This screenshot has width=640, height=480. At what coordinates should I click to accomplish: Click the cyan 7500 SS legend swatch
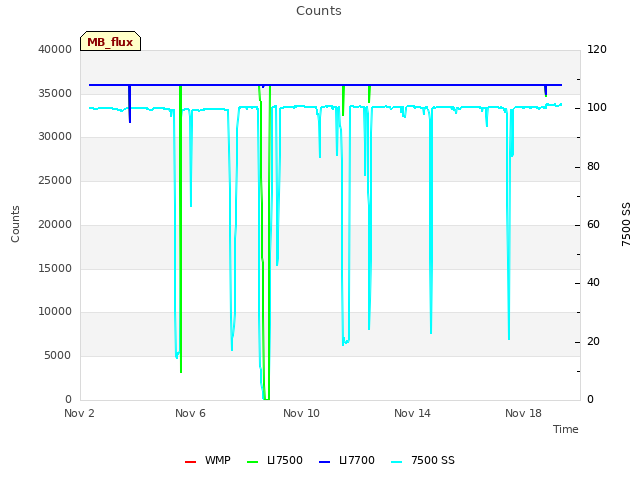[x=396, y=462]
